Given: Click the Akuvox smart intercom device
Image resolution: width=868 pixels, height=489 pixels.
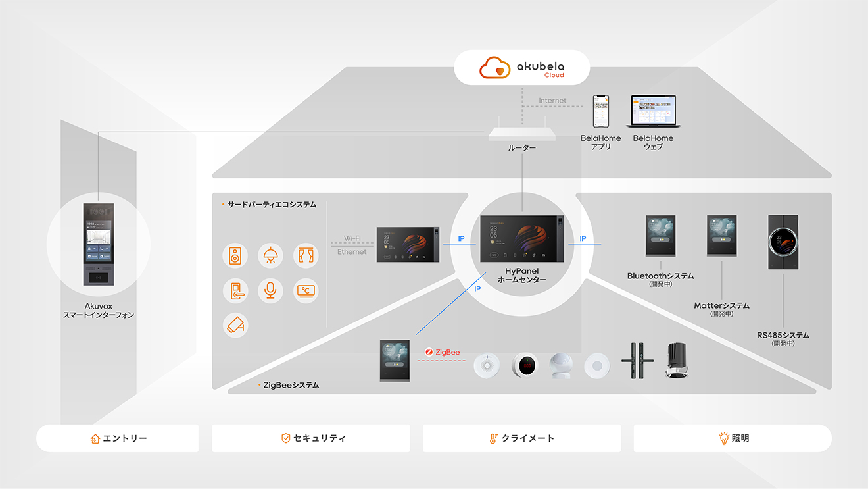Looking at the screenshot, I should point(99,244).
